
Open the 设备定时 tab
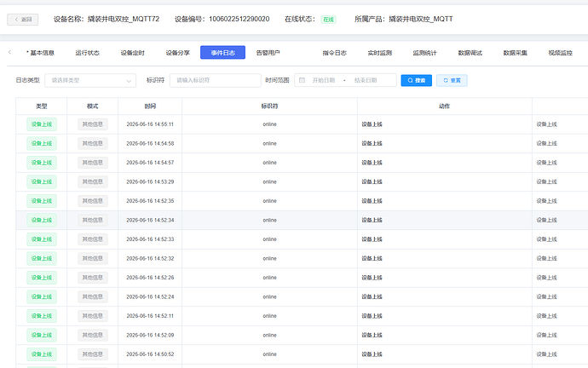(x=132, y=53)
